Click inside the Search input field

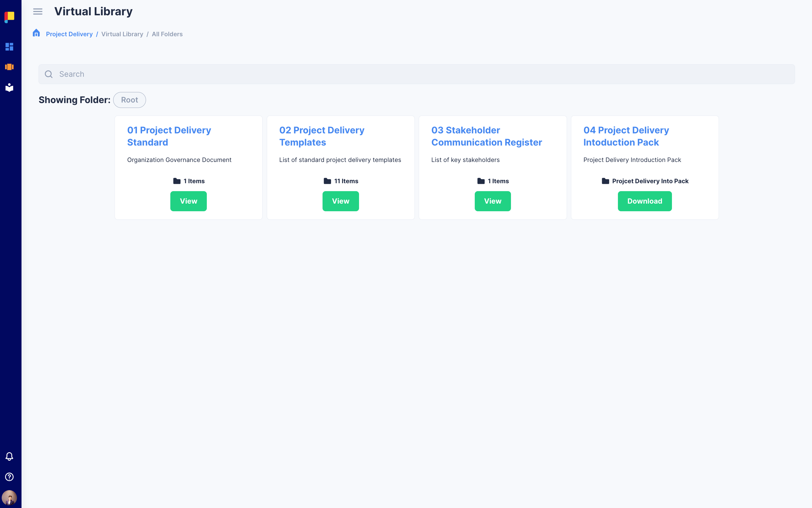click(201, 74)
